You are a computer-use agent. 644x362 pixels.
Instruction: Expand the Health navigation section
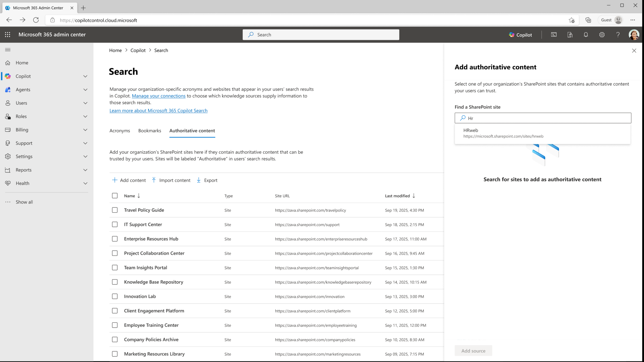click(86, 183)
